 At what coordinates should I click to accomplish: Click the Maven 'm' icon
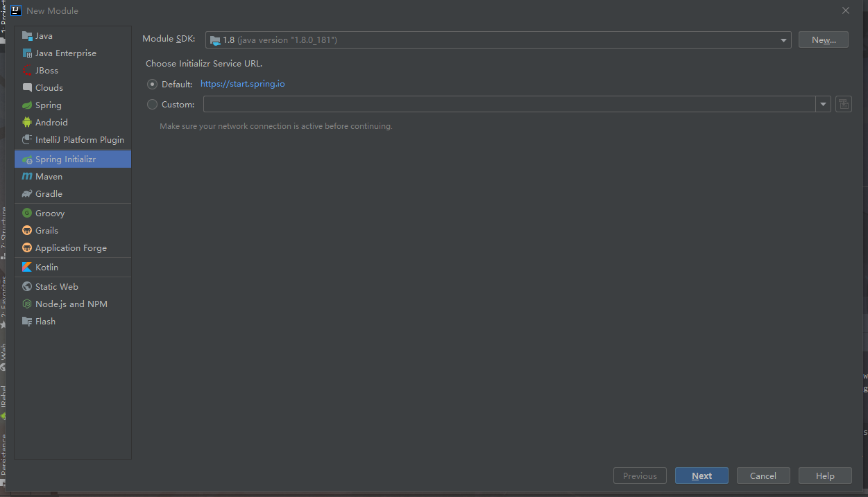point(27,176)
